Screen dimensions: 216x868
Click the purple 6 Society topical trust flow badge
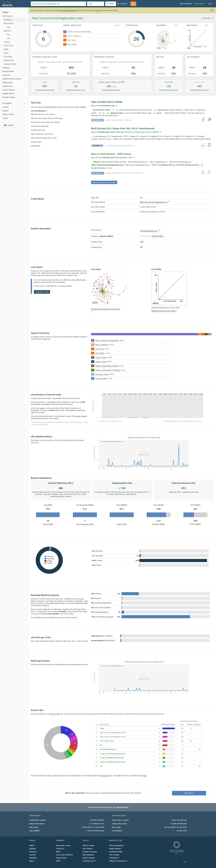(x=65, y=32)
